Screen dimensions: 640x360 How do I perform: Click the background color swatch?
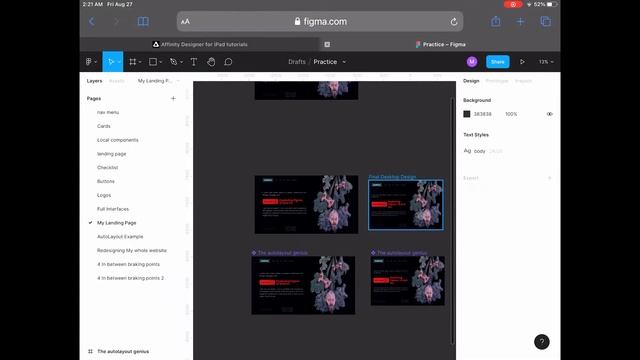pyautogui.click(x=467, y=114)
